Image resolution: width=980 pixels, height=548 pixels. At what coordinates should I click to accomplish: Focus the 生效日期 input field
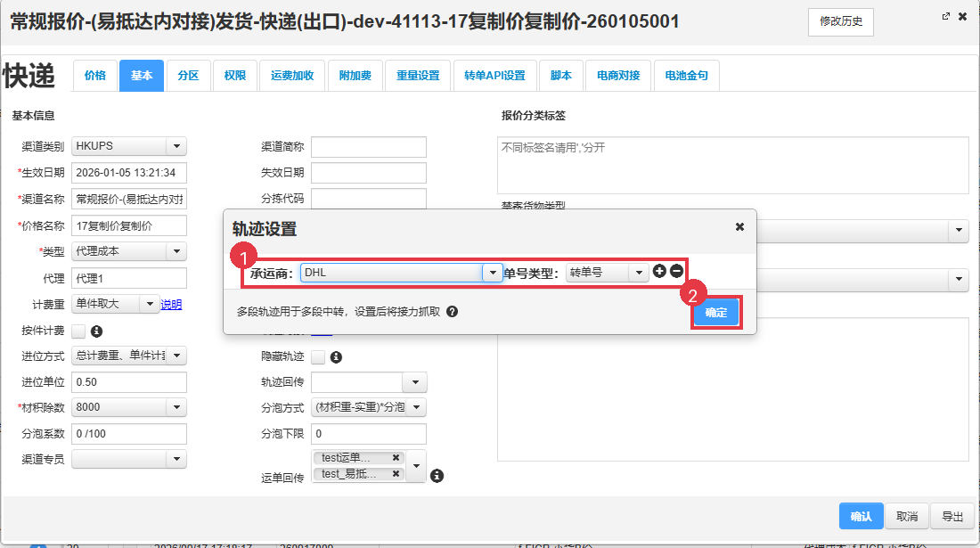click(x=129, y=173)
